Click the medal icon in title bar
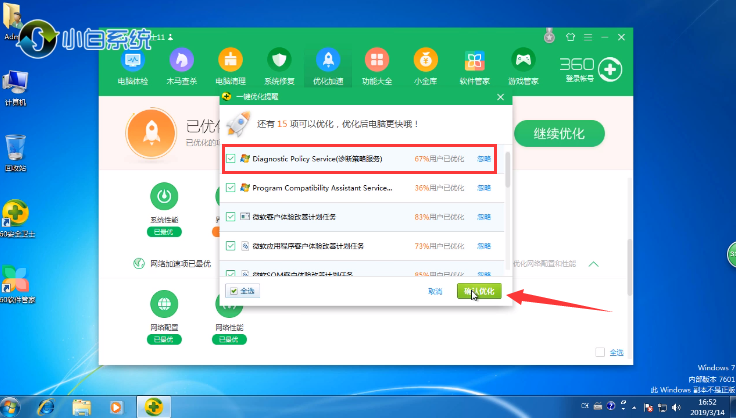Viewport: 736px width, 418px height. point(549,36)
